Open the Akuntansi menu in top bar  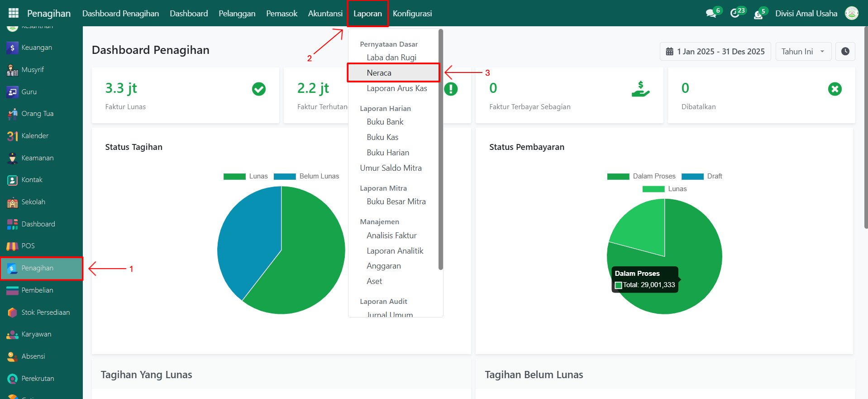point(325,14)
